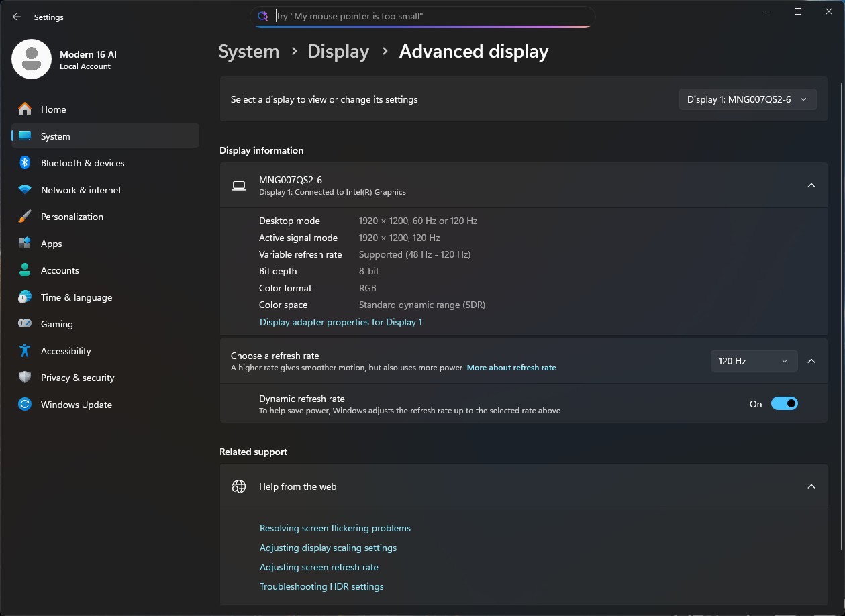Collapse the Choose a refresh rate section chevron
The image size is (845, 616).
(811, 361)
